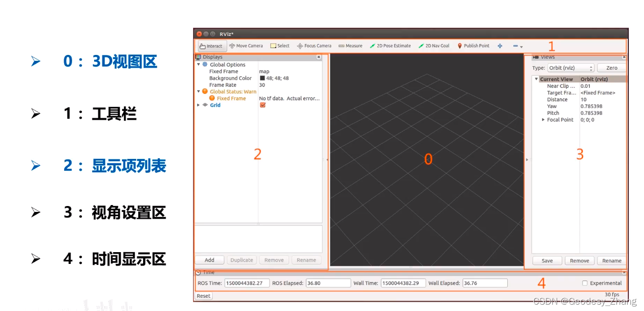This screenshot has height=311, width=644.
Task: Expand the Focal Point property
Action: click(x=543, y=120)
